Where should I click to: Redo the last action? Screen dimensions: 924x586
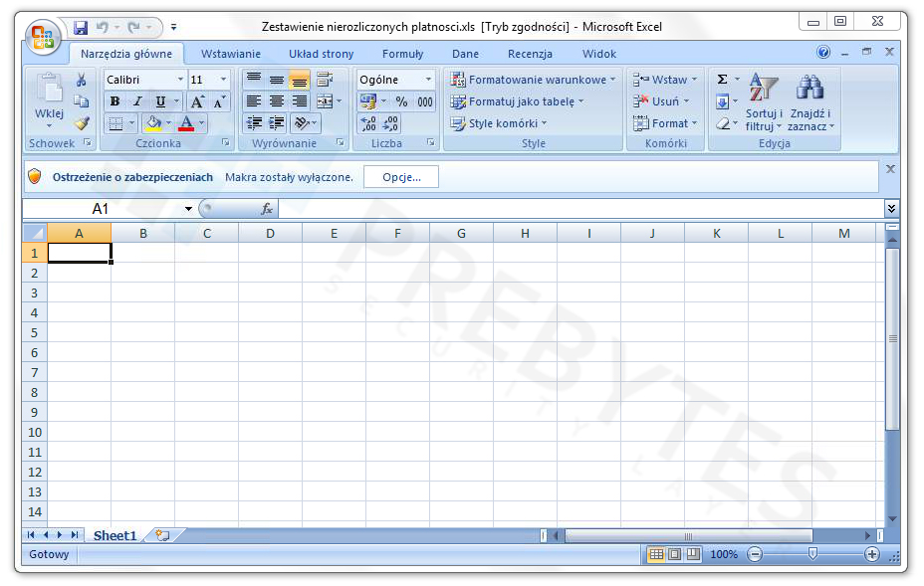(134, 27)
